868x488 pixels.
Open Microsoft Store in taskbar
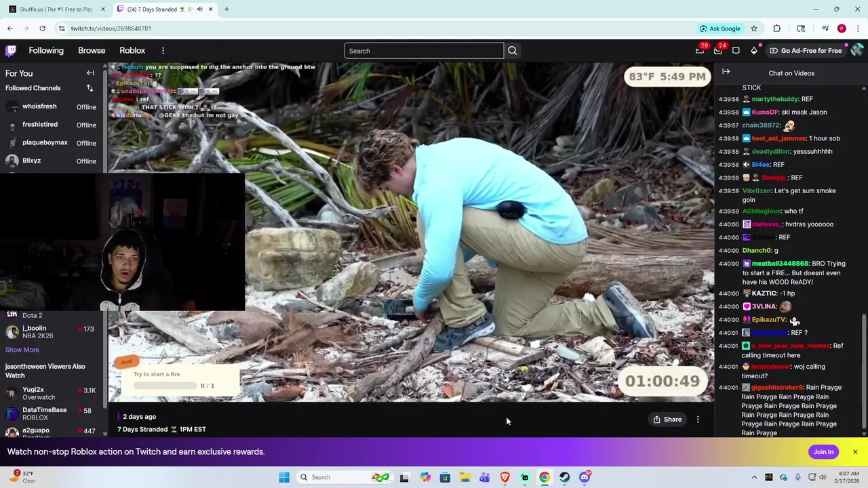445,477
